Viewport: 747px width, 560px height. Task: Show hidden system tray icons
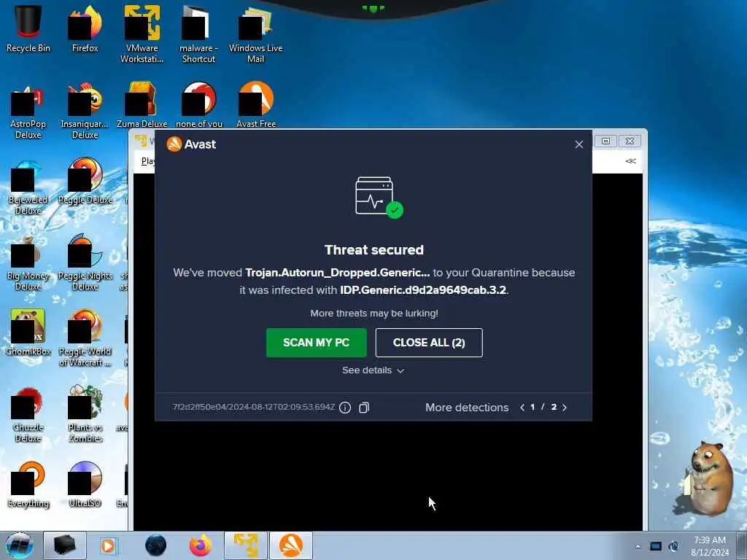638,547
